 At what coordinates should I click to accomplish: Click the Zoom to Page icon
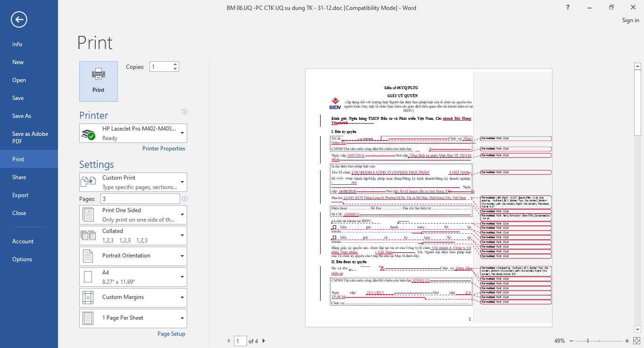click(x=636, y=341)
